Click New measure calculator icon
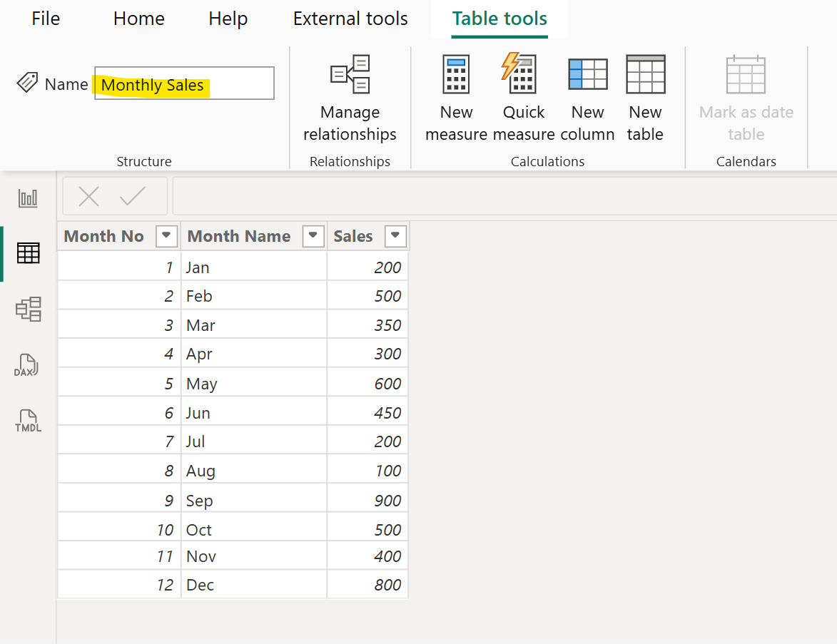837x644 pixels. click(x=456, y=74)
